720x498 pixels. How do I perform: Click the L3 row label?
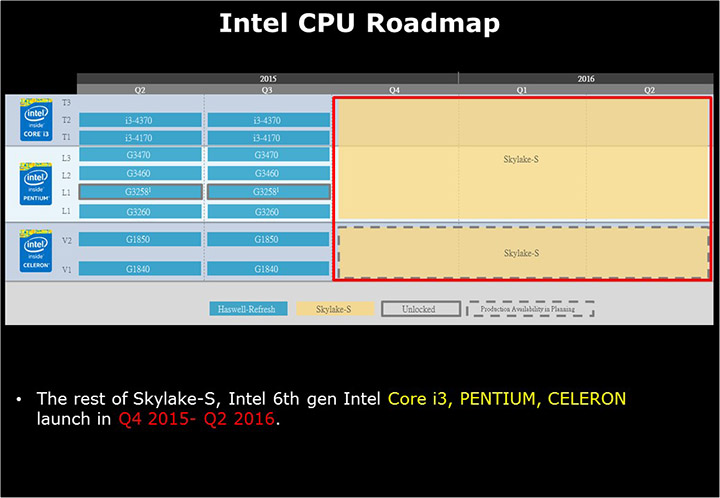click(x=67, y=158)
